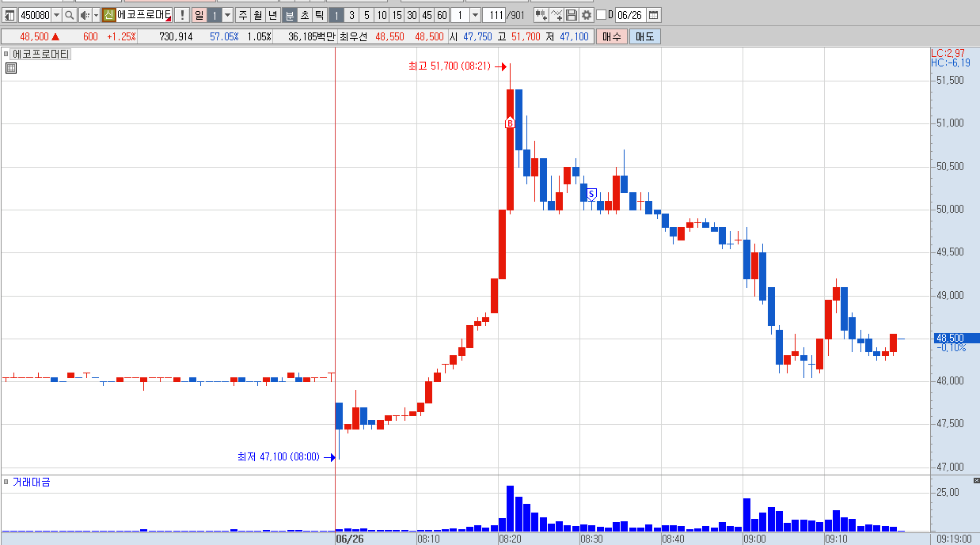Image resolution: width=980 pixels, height=545 pixels.
Task: Save chart with the floppy disk icon
Action: coord(572,15)
